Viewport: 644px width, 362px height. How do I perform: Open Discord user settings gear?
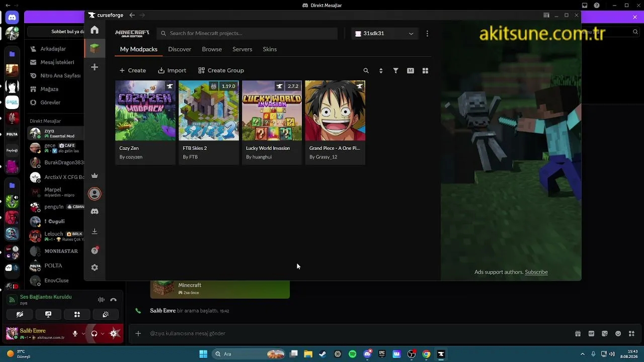click(x=113, y=333)
